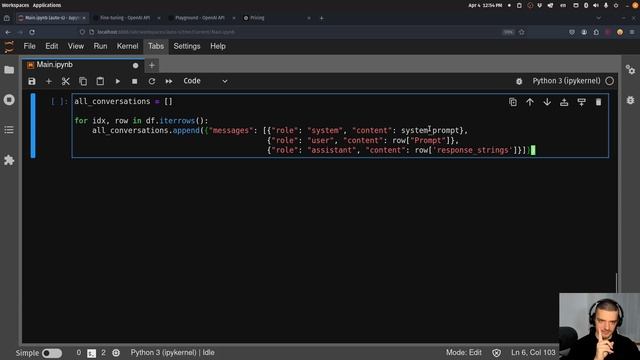Open the Table of Contents sidebar
The image size is (640, 360).
click(9, 130)
